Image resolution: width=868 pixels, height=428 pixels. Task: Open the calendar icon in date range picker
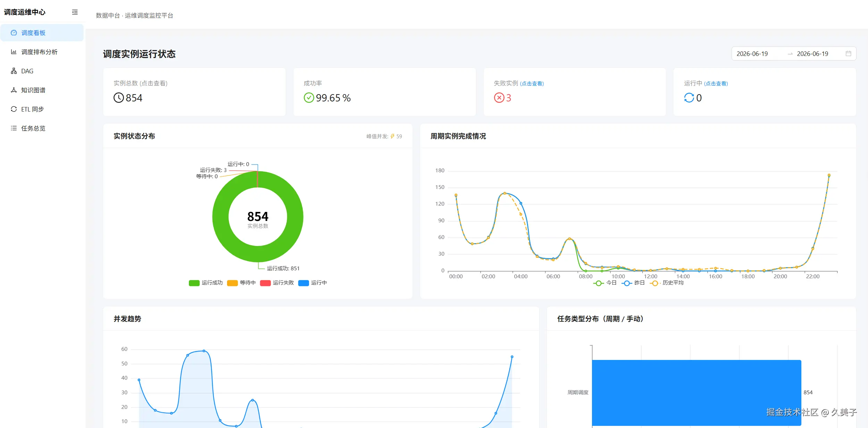(848, 53)
